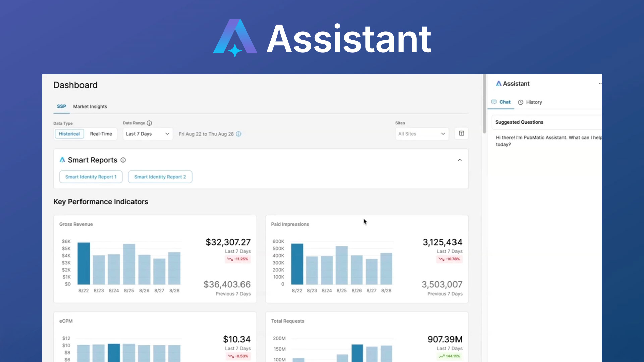Select the Historical data type option

pyautogui.click(x=69, y=134)
